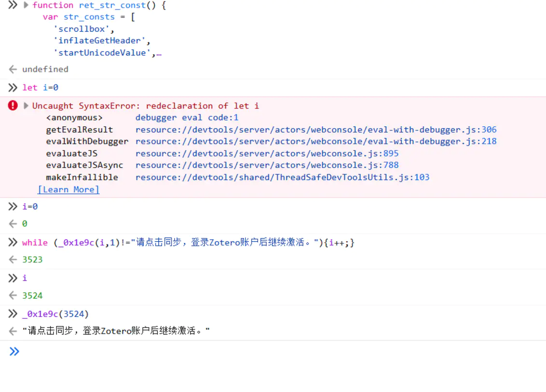Select the 3524 output value

[32, 296]
